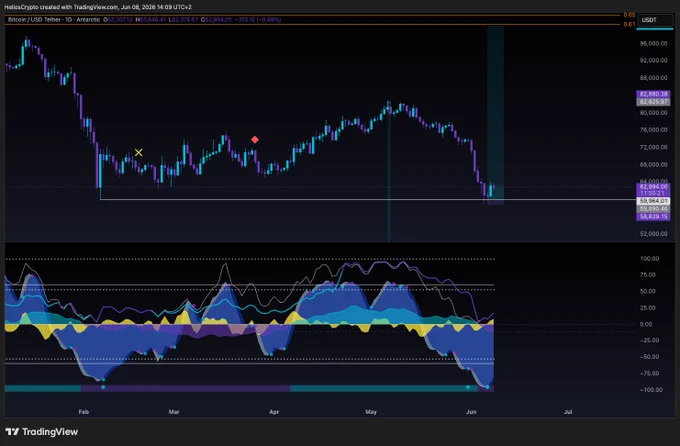Viewport: 680px width, 446px height.
Task: Click the yellow X marker on chart
Action: [x=138, y=152]
